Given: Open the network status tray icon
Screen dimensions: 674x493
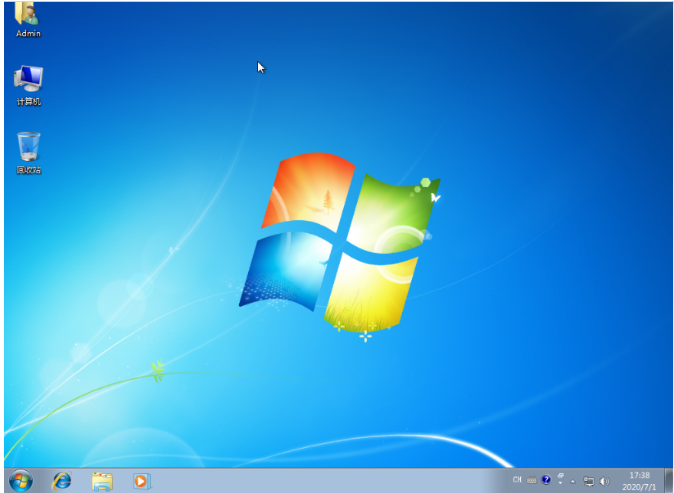Looking at the screenshot, I should click(589, 481).
